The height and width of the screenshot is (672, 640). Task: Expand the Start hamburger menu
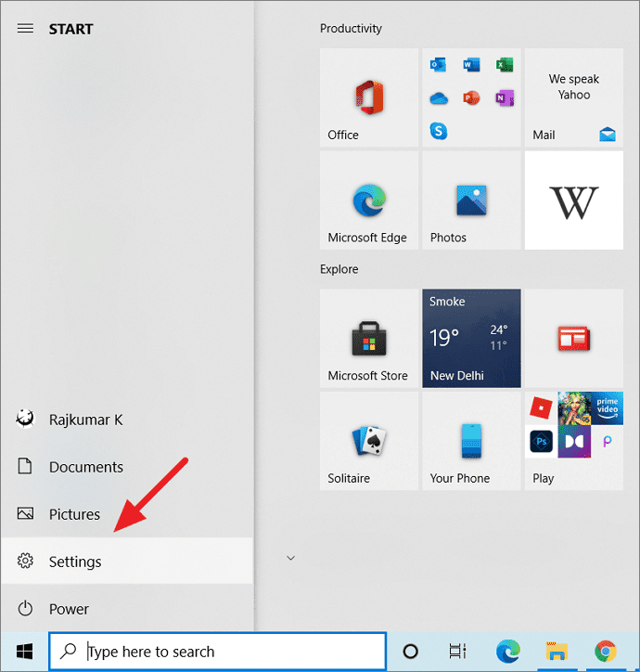(25, 29)
